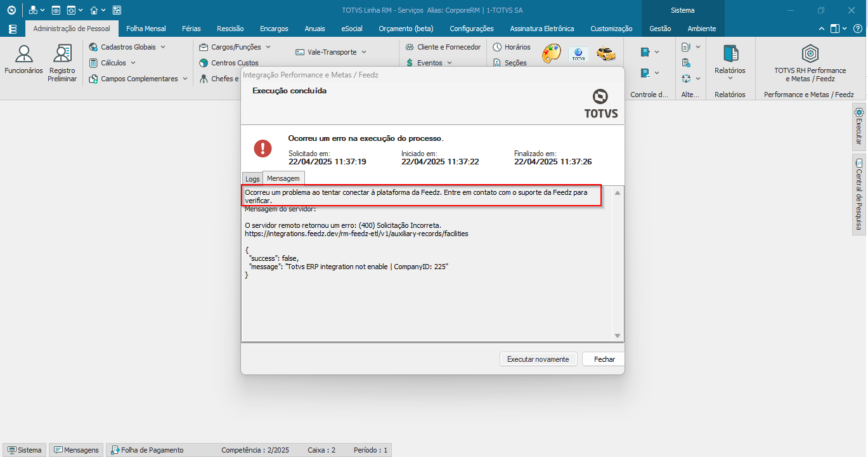
Task: Click the "success": false line
Action: (x=274, y=258)
